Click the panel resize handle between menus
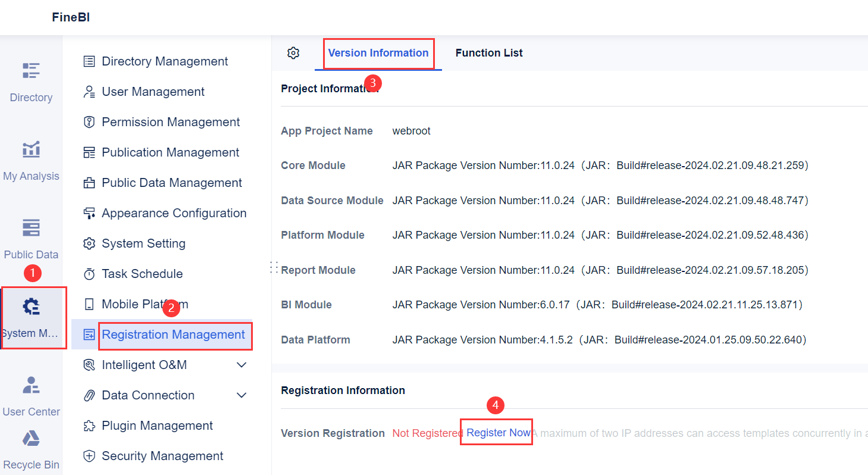 tap(274, 267)
